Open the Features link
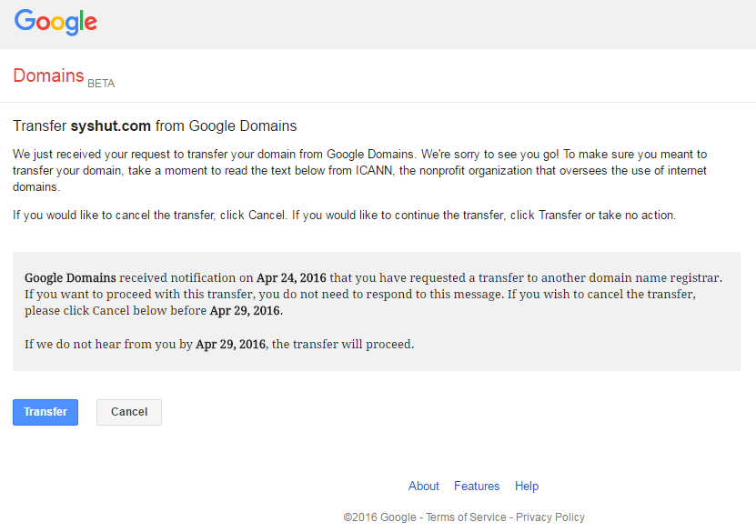 [x=477, y=486]
